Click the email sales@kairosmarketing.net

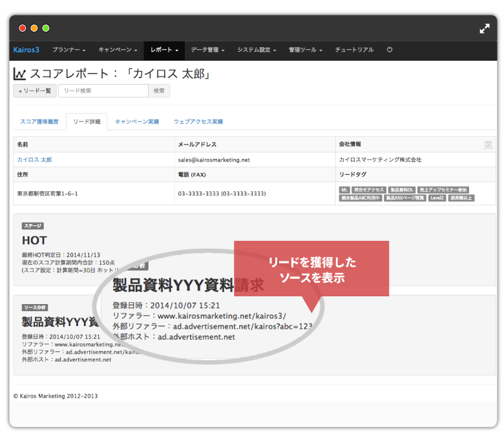[214, 160]
